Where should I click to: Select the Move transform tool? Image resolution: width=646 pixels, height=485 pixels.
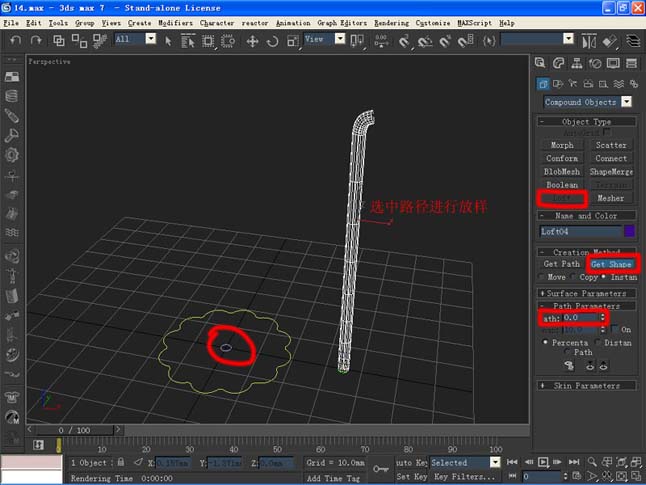pos(251,40)
